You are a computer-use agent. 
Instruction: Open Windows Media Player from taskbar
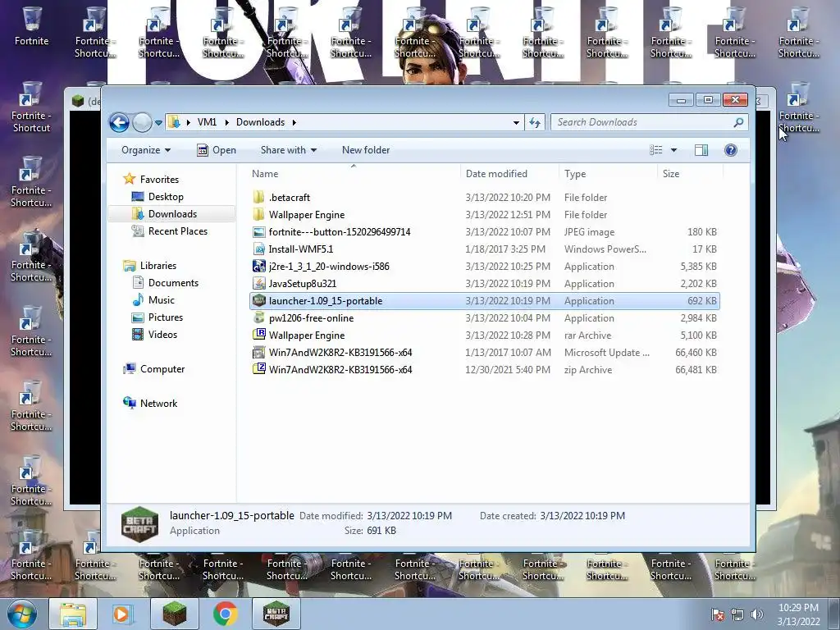[x=121, y=614]
